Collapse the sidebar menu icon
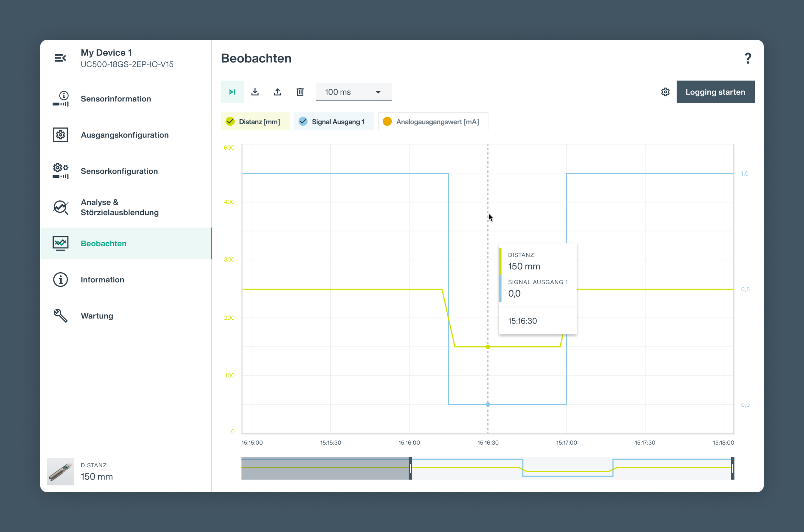 [x=60, y=58]
